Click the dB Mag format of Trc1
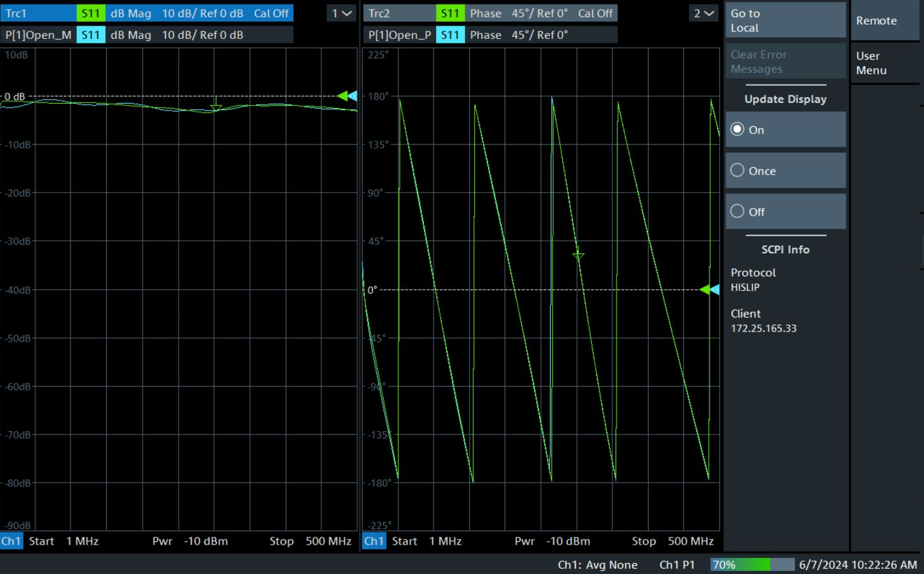The image size is (924, 574). click(x=131, y=13)
